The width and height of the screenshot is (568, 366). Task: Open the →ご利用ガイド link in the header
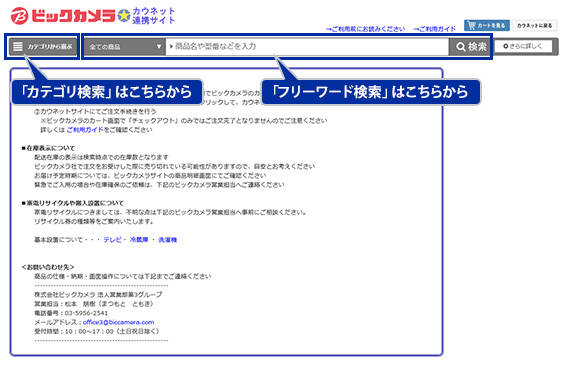[x=434, y=29]
